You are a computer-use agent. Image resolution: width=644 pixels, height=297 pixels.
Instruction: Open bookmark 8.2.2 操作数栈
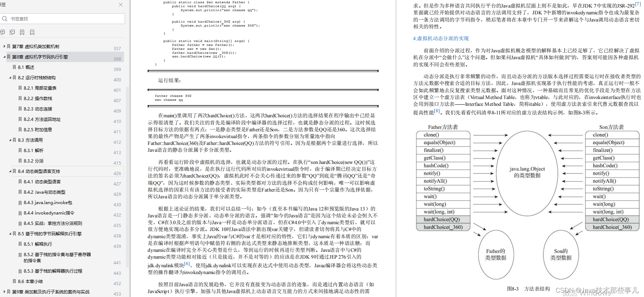(38, 98)
